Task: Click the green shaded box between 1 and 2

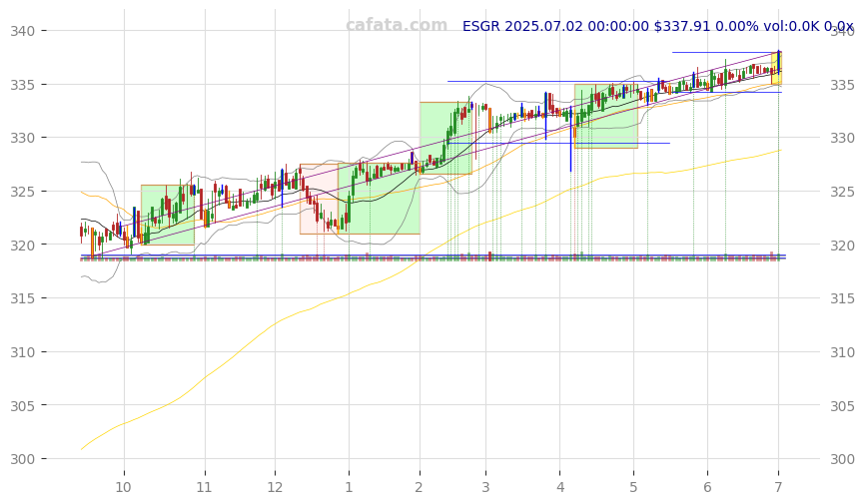Action: point(379,199)
